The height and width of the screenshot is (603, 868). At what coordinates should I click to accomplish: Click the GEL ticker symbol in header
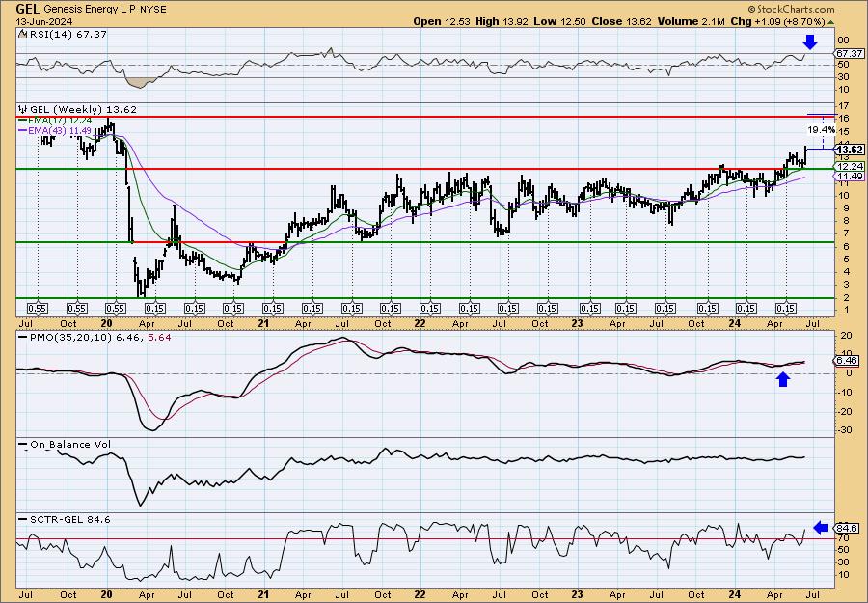(x=27, y=9)
